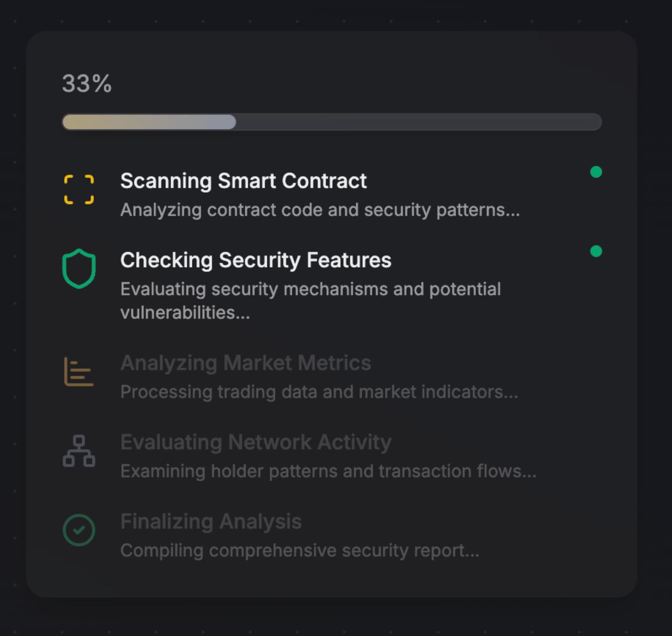Click the market metrics bar chart icon
This screenshot has height=636, width=672.
(79, 372)
